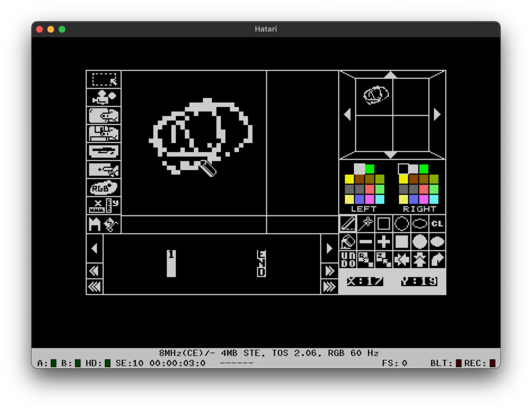Jump forward with the double right arrow
532x410 pixels.
[329, 271]
